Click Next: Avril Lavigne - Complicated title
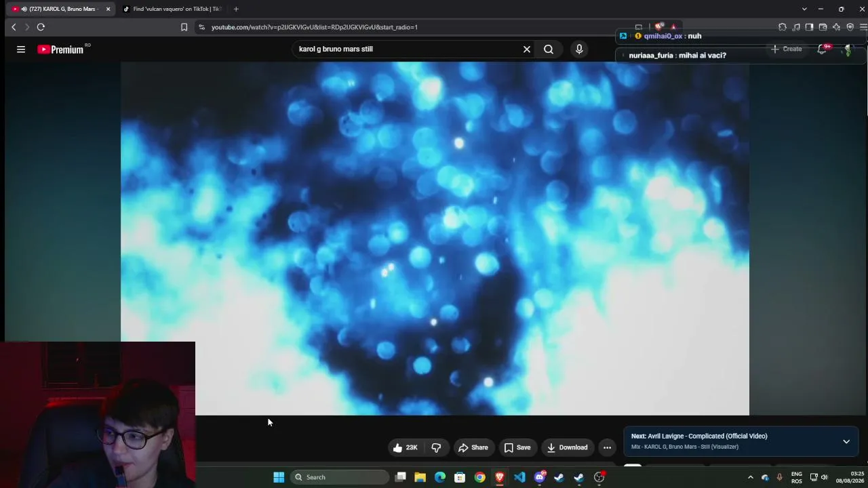The height and width of the screenshot is (488, 868). [x=699, y=436]
